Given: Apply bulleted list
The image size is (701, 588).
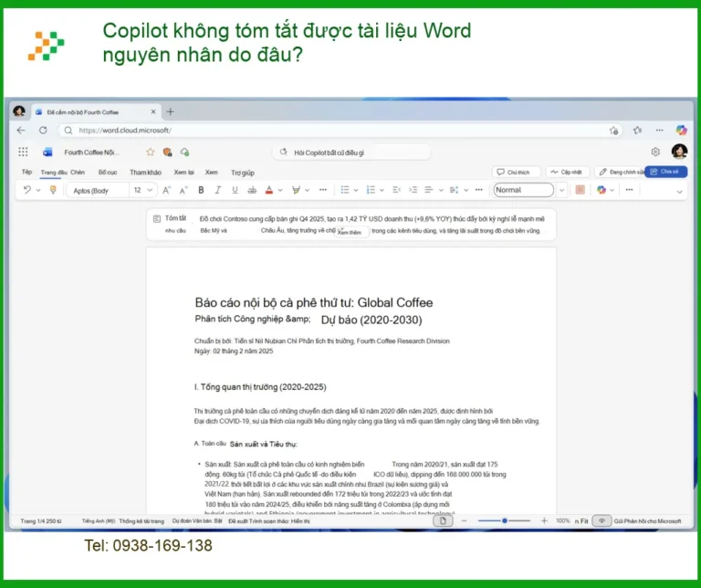Looking at the screenshot, I should point(345,190).
